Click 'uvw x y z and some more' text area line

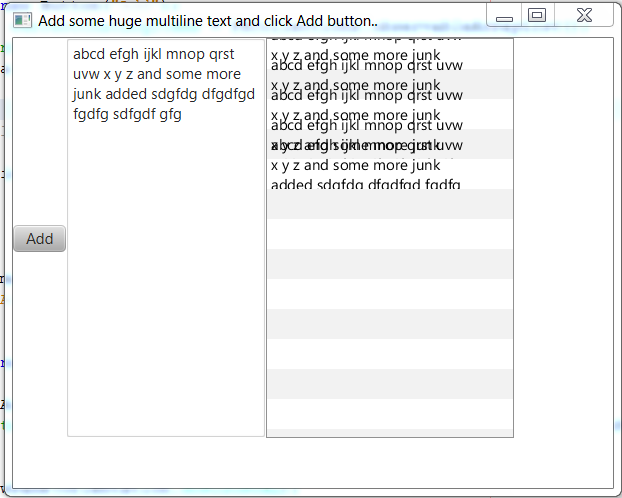click(156, 74)
